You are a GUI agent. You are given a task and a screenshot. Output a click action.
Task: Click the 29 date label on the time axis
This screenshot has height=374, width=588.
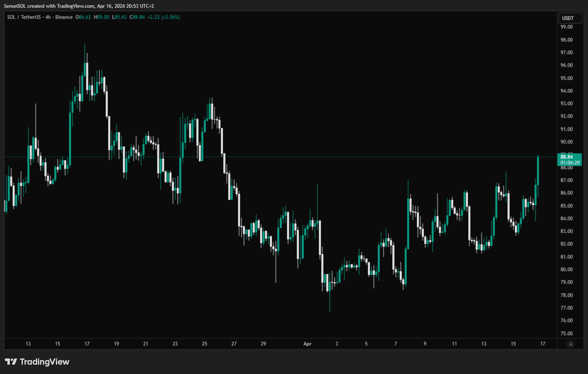pyautogui.click(x=263, y=344)
